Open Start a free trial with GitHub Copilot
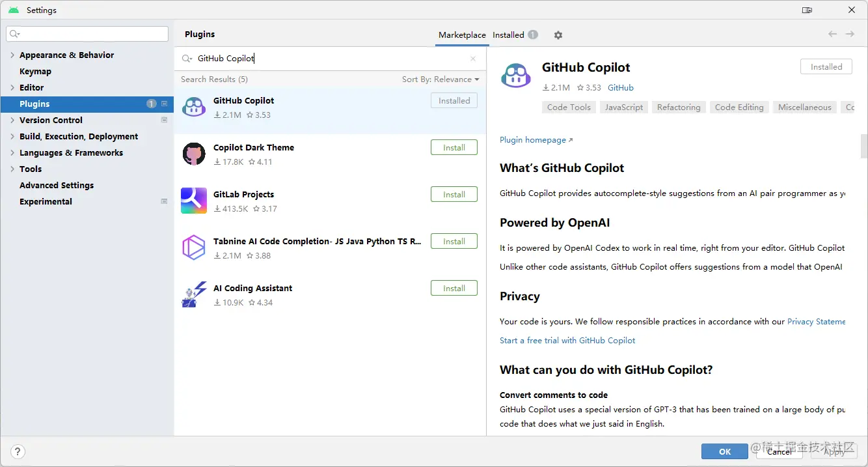The width and height of the screenshot is (868, 467). [x=567, y=341]
